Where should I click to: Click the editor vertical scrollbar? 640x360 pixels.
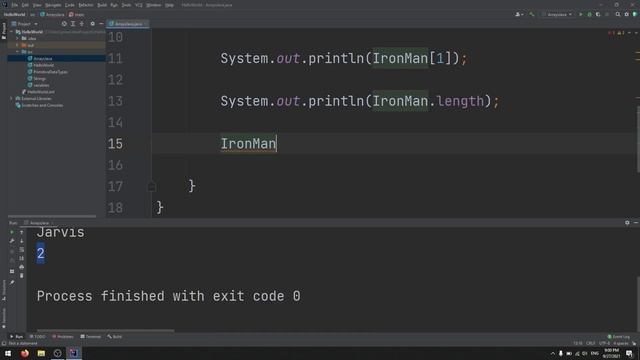[x=638, y=139]
